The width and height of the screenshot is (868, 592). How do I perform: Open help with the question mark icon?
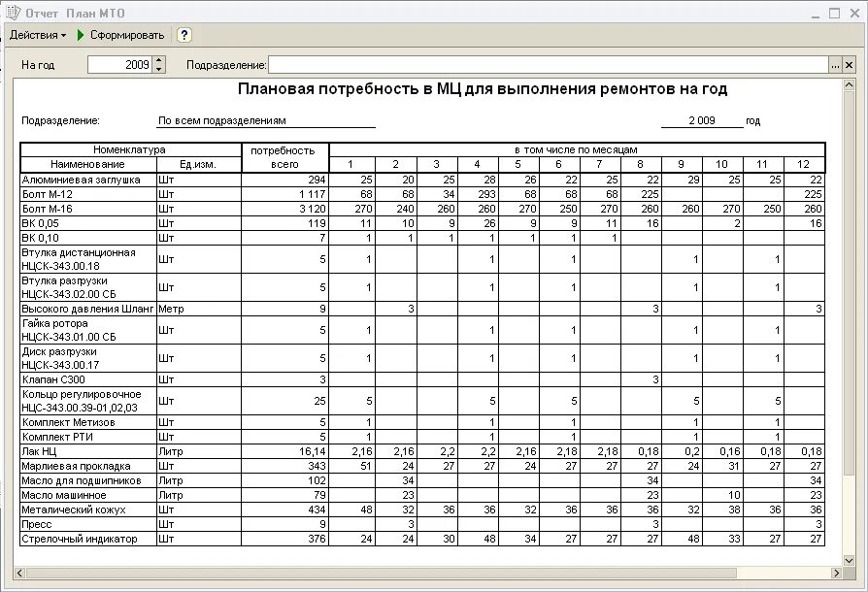184,35
